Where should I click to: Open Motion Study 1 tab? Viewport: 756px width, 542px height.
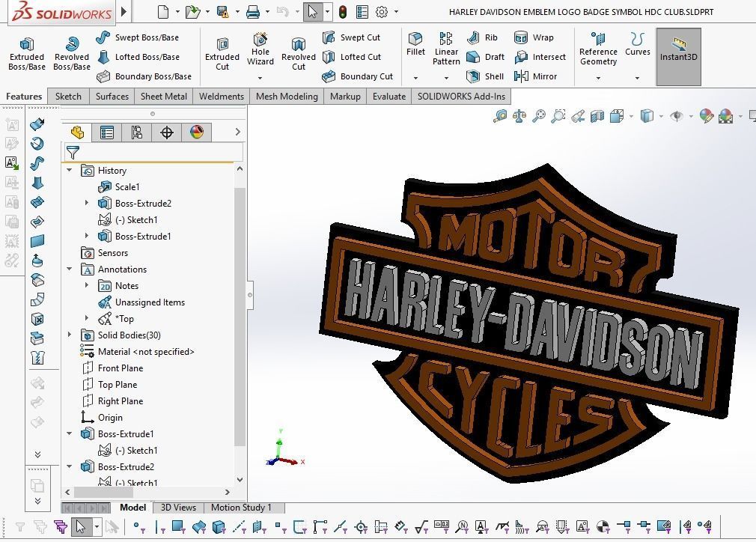(241, 508)
